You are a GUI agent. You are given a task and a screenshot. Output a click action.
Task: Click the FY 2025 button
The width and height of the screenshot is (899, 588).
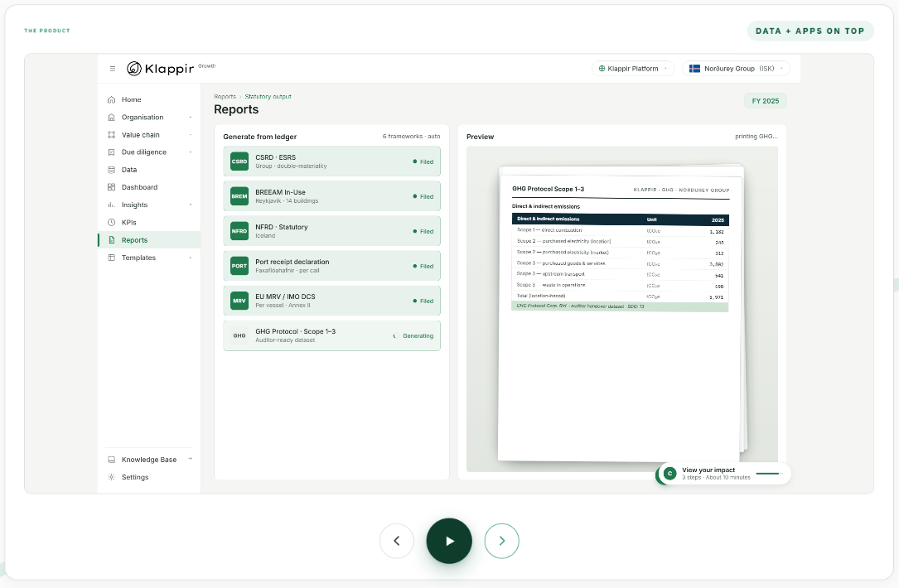click(x=766, y=101)
